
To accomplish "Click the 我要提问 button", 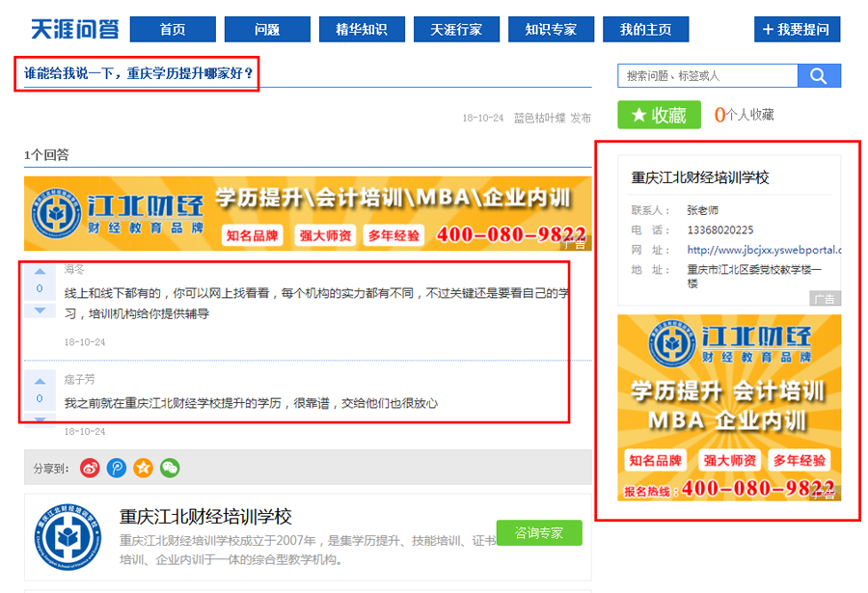I will pos(798,29).
